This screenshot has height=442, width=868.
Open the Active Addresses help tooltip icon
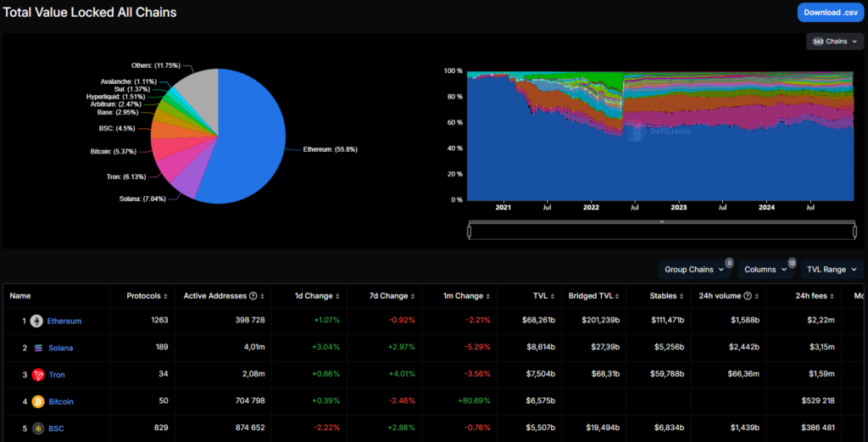[253, 296]
